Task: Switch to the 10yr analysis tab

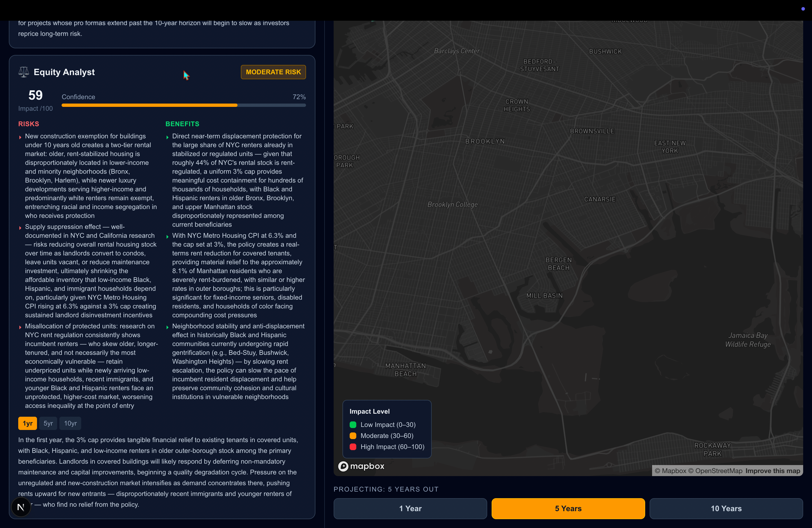Action: click(x=70, y=423)
